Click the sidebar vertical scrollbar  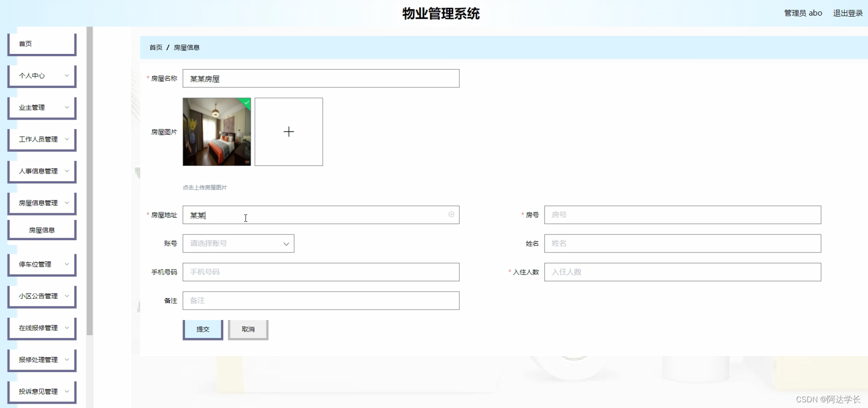click(x=90, y=181)
